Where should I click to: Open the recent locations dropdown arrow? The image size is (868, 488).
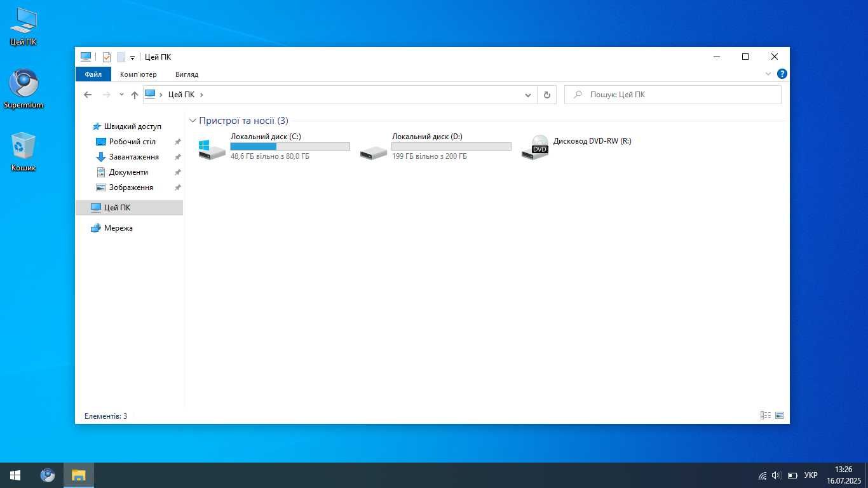(x=121, y=95)
